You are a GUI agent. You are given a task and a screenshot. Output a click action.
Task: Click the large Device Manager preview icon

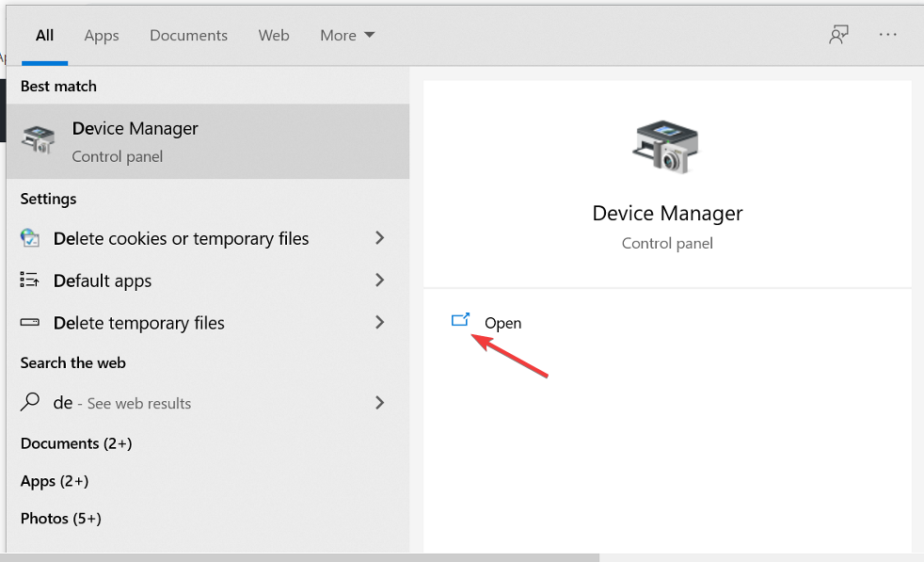click(x=666, y=146)
